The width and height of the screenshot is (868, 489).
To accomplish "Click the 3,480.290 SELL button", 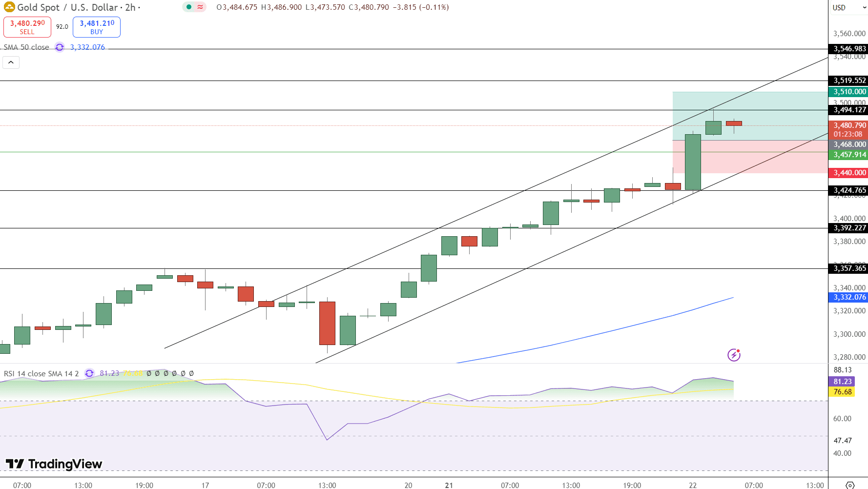I will 27,27.
